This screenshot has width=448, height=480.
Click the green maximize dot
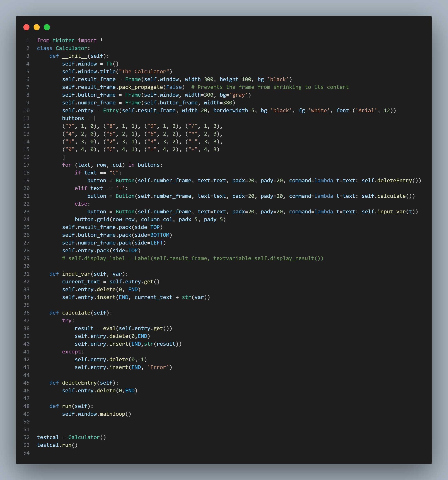click(x=47, y=27)
